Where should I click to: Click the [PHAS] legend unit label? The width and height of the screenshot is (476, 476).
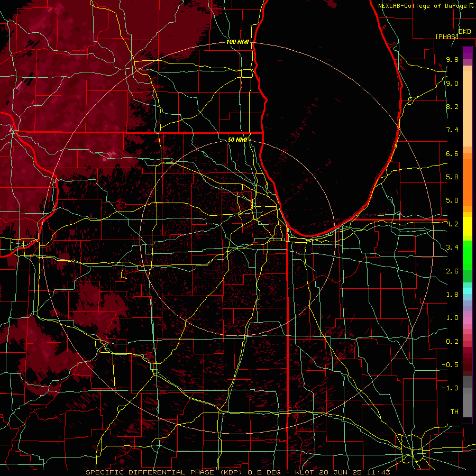(447, 36)
